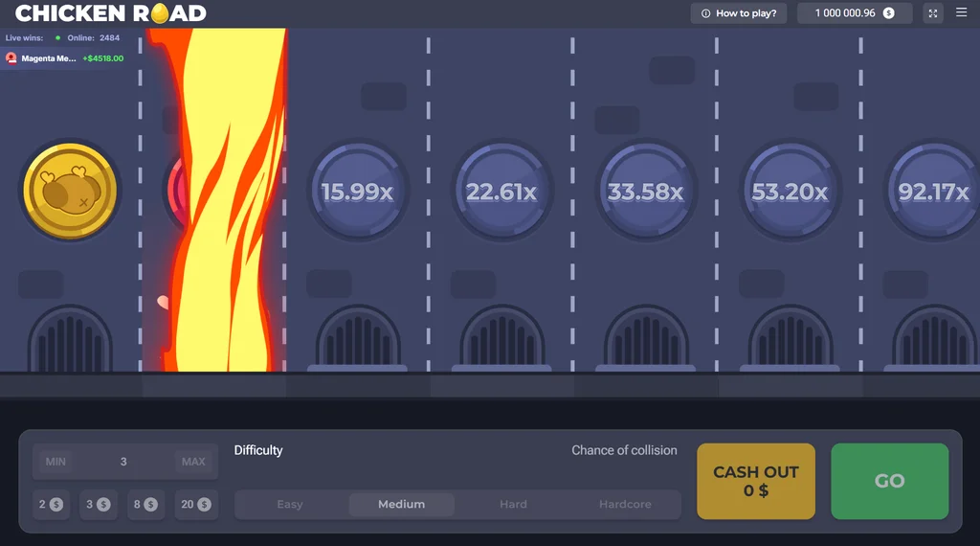The width and height of the screenshot is (980, 546).
Task: Choose the 20 $ quick bet chip
Action: [195, 504]
